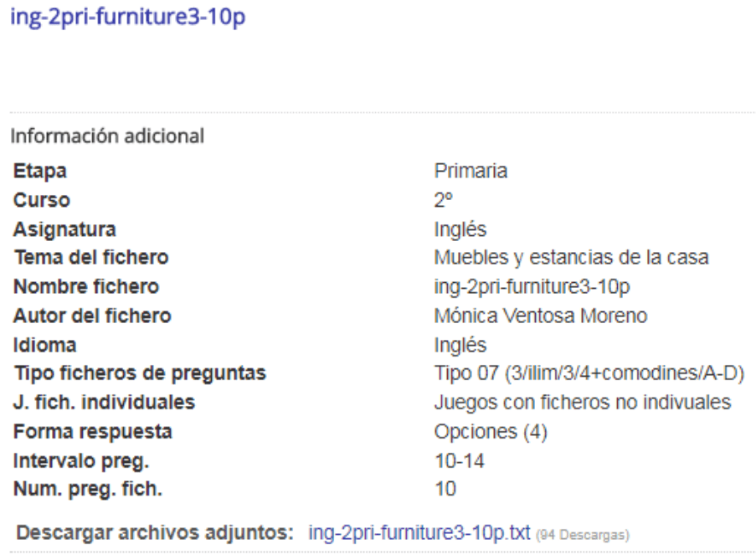Select the "Muebles y estancias de la casa" text

(571, 258)
